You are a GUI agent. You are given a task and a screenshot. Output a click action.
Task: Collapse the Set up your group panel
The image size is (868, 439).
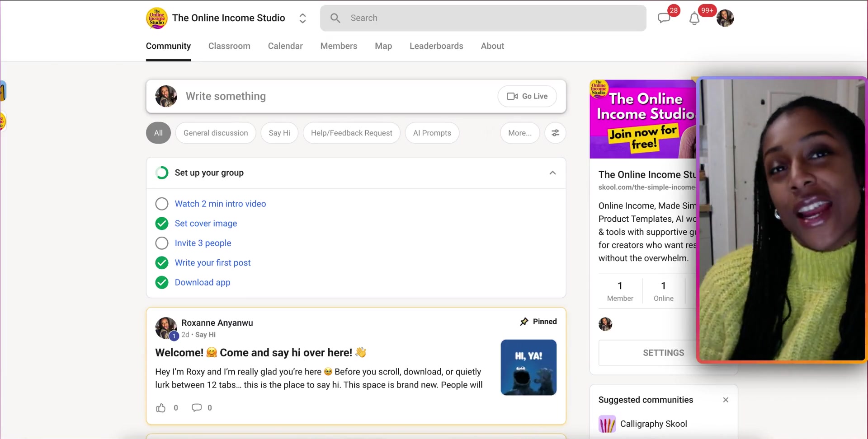point(552,173)
